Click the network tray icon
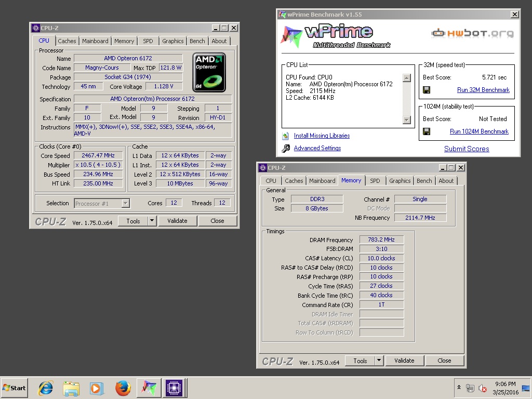The height and width of the screenshot is (399, 532). tap(470, 388)
